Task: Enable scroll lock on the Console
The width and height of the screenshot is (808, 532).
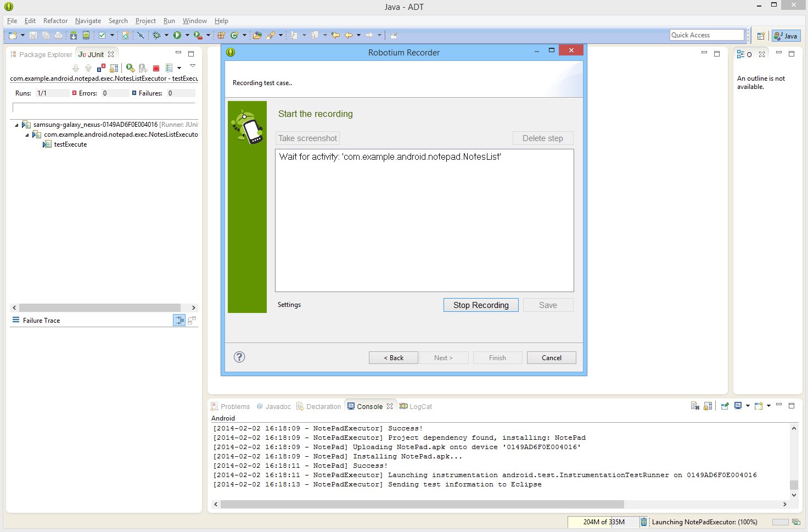Action: pos(708,405)
